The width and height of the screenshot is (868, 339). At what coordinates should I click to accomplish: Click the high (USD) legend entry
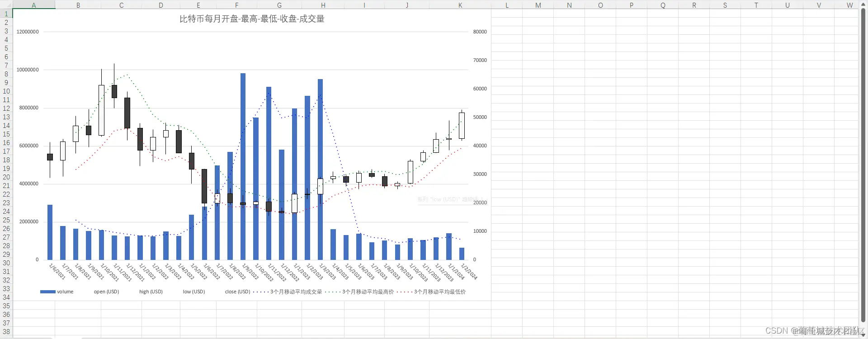point(151,292)
